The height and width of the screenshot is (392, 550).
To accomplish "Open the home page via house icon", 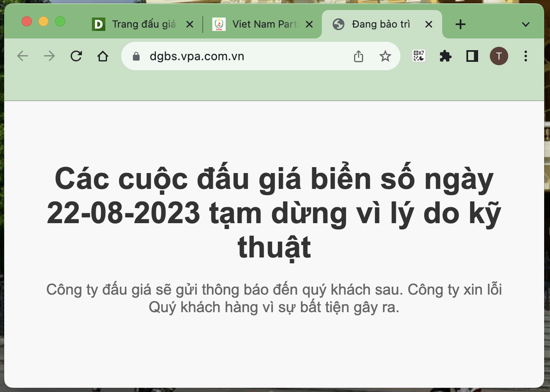I will (x=102, y=56).
